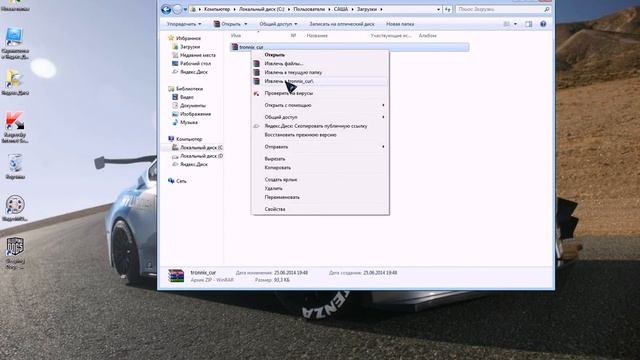This screenshot has height=360, width=640.
Task: Select the tronnix_cur archive file row
Action: click(349, 47)
